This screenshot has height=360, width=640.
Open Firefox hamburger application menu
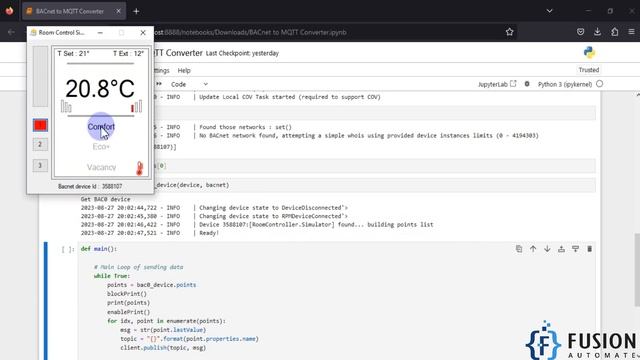(x=631, y=32)
